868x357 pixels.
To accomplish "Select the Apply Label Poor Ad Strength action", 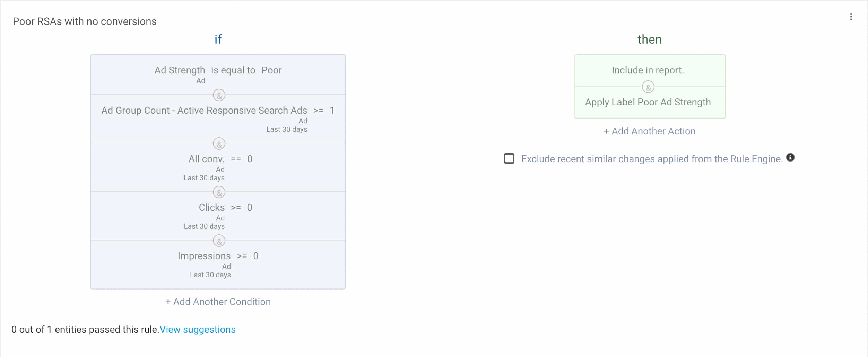I will [x=648, y=102].
